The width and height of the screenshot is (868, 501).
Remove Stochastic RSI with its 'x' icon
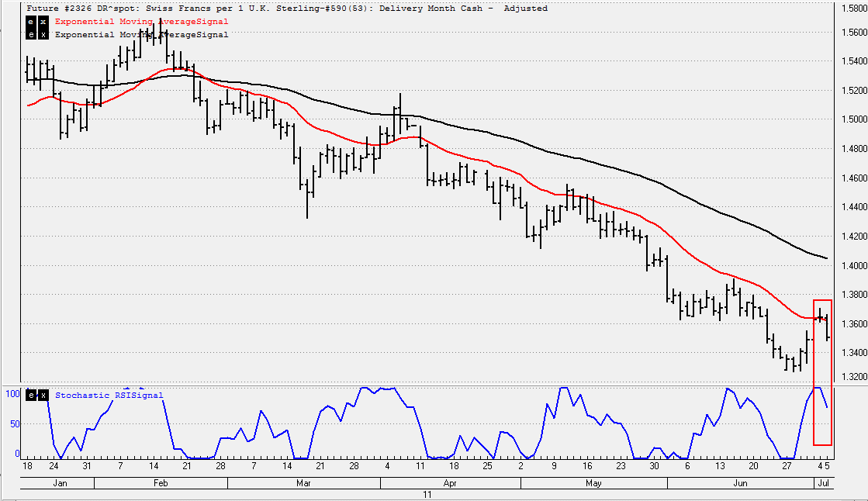(x=43, y=396)
